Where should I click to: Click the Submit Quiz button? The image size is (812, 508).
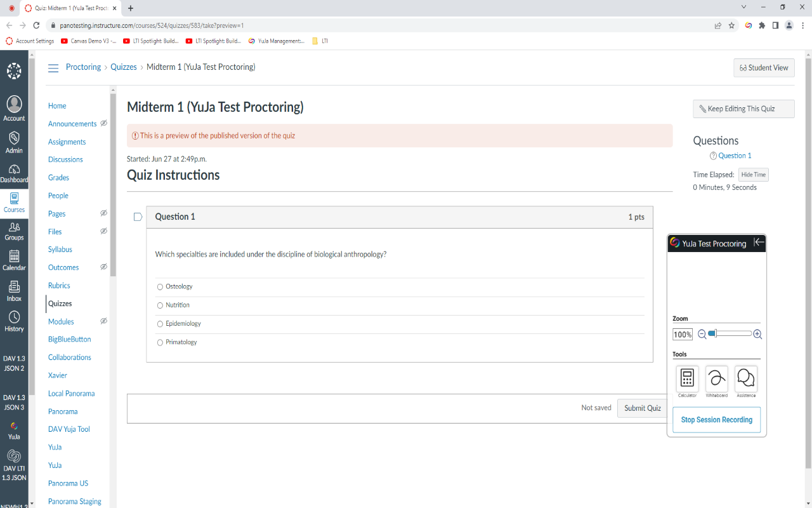[642, 408]
